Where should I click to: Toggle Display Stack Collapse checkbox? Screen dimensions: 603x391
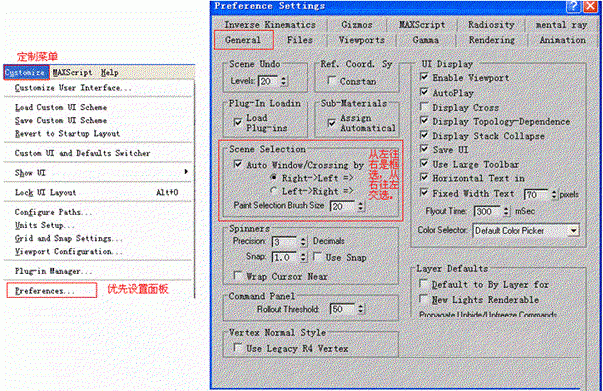424,135
